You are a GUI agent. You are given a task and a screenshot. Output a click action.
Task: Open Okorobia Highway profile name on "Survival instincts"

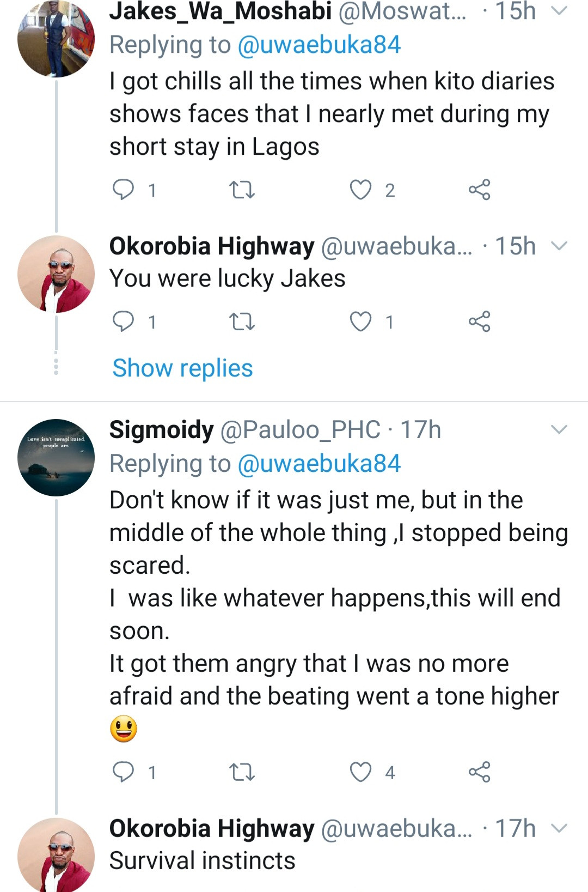pyautogui.click(x=212, y=828)
